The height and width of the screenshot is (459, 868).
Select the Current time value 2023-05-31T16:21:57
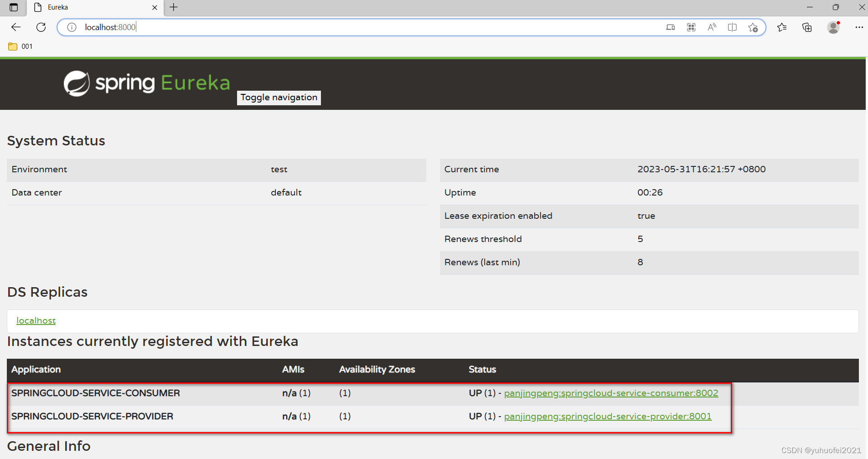click(x=701, y=169)
